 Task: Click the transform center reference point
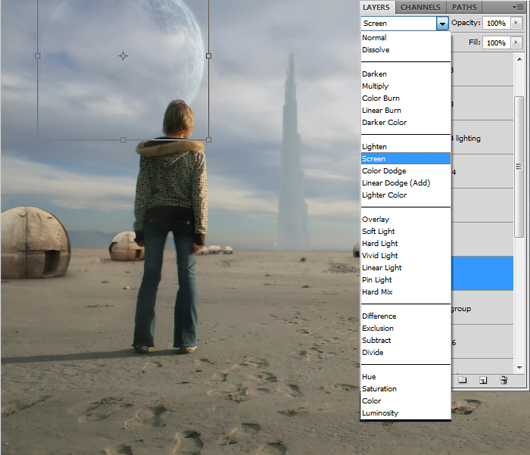[x=123, y=56]
